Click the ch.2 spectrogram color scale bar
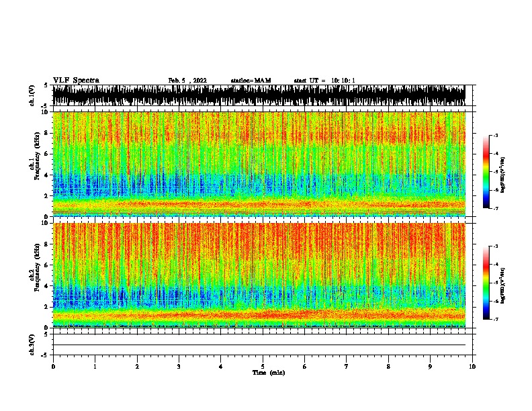Viewport: 532px width, 411px height. (x=486, y=283)
